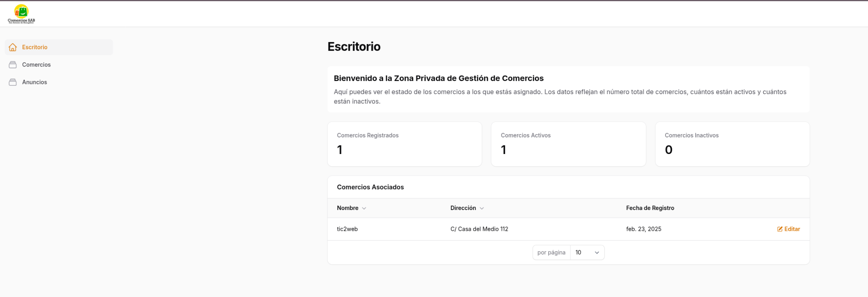Click the Anuncios sidebar icon

(13, 82)
